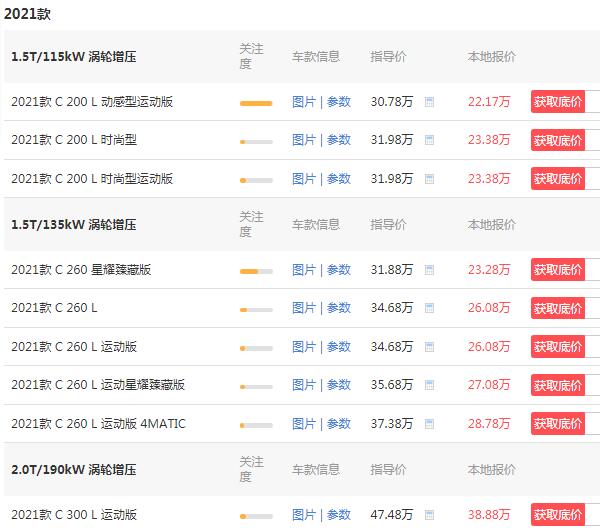Click the 1.5T/115kW 涡轮增压 group header
The height and width of the screenshot is (530, 600).
pyautogui.click(x=74, y=57)
